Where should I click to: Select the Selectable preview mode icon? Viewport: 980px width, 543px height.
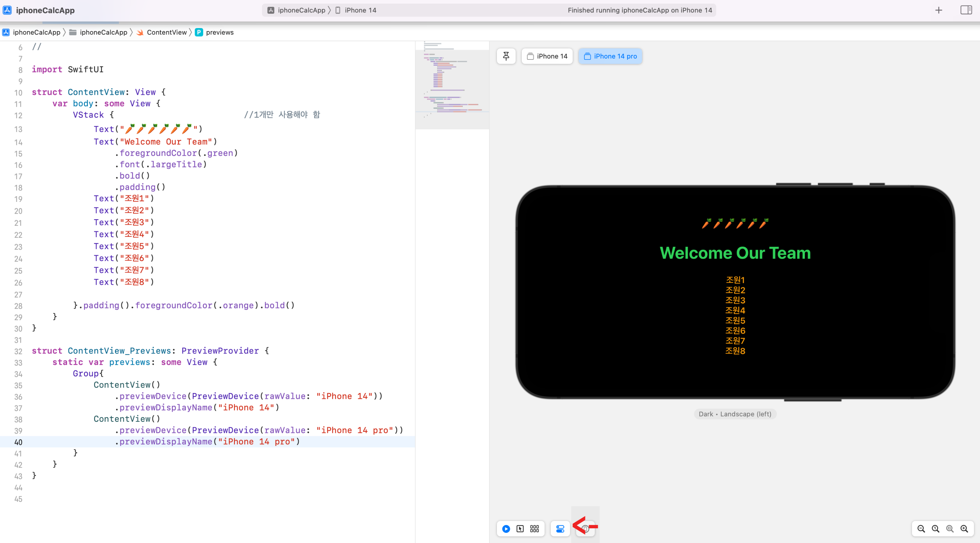(520, 529)
